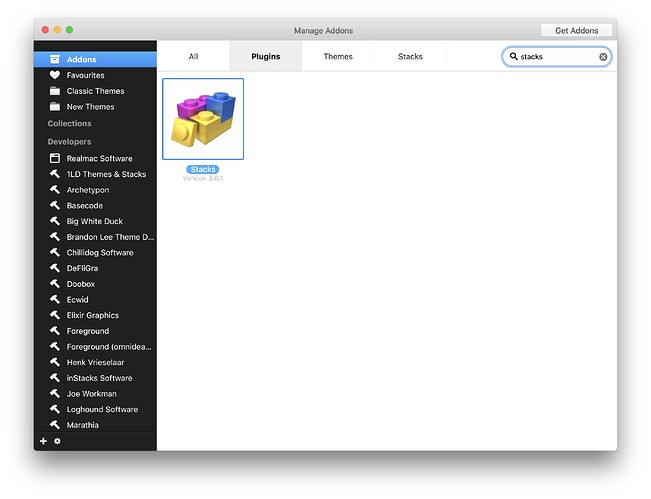Click inside the stacks search field
The image size is (651, 499).
[x=558, y=56]
